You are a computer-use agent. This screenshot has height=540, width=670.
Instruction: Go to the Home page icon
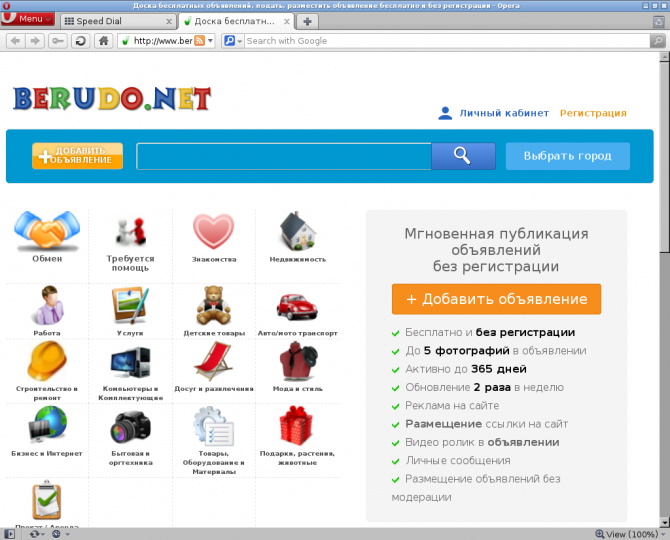(103, 41)
